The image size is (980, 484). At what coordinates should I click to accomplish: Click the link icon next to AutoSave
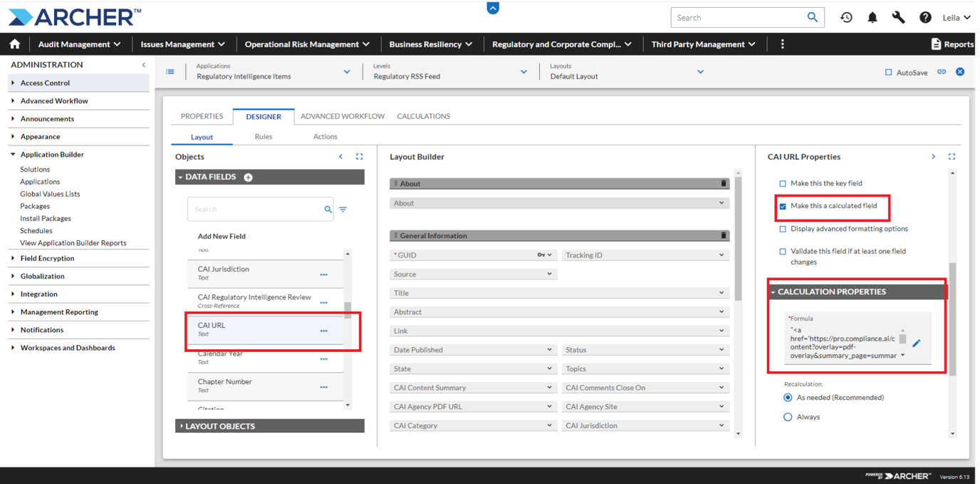(942, 72)
